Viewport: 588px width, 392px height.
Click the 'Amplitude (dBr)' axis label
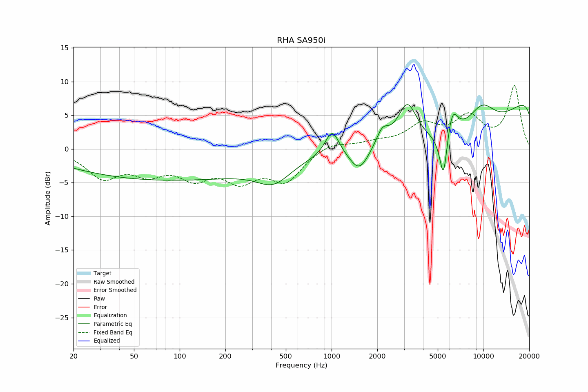[x=48, y=198]
